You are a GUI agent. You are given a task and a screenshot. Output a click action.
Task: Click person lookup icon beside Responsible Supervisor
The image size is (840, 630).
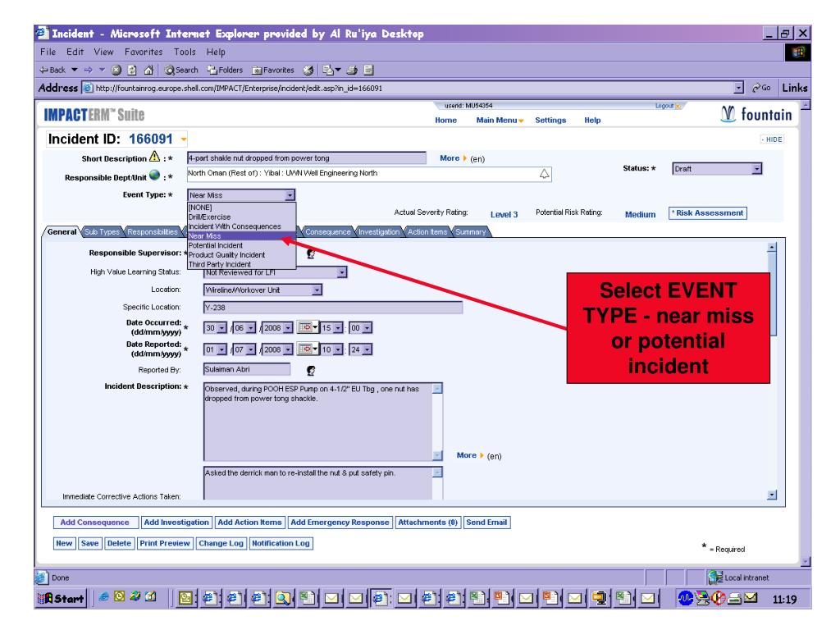(311, 253)
